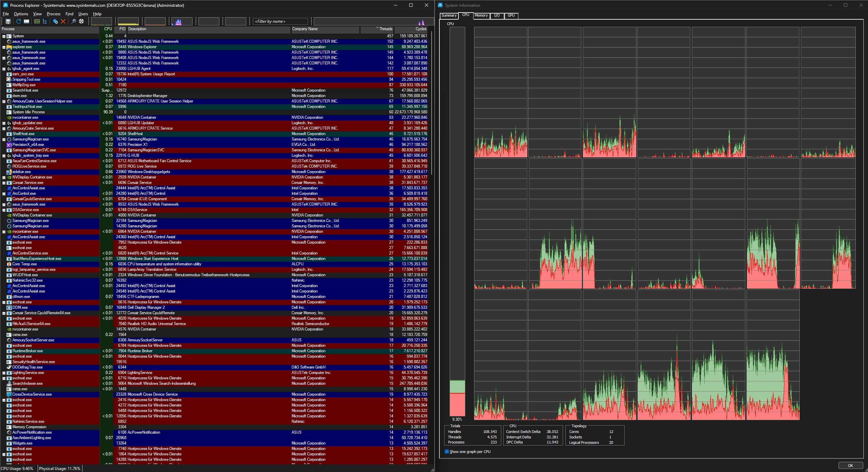The height and width of the screenshot is (472, 868).
Task: Collapse the System process tree node
Action: pyautogui.click(x=3, y=36)
